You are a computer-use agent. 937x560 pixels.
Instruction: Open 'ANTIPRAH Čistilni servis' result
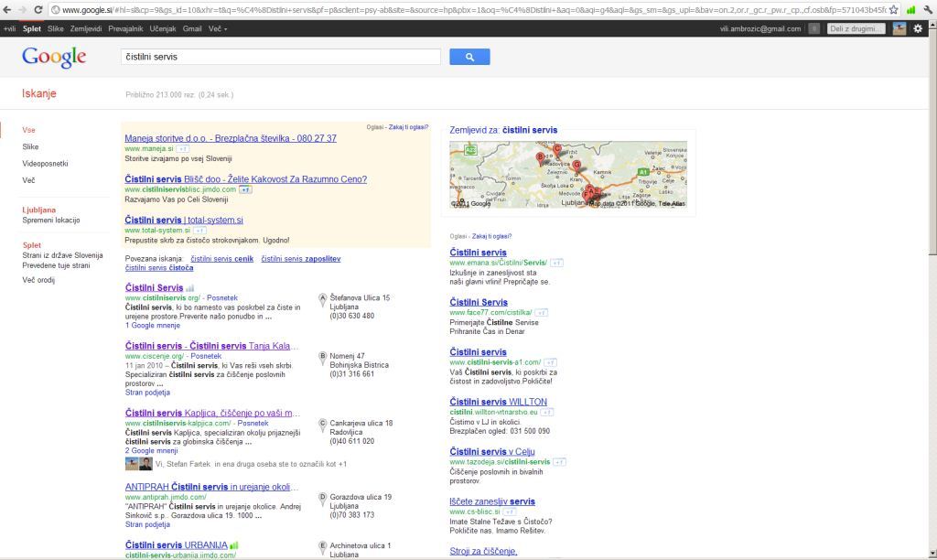(211, 487)
